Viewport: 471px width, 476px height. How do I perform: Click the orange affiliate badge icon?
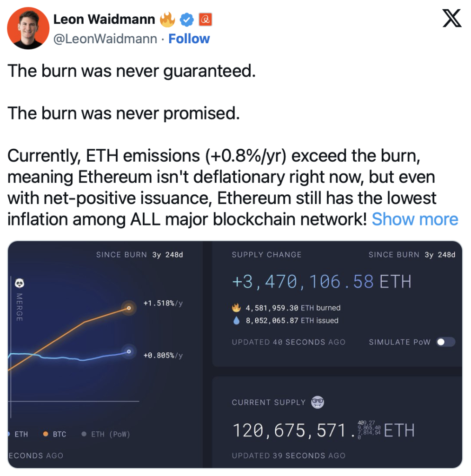point(206,20)
